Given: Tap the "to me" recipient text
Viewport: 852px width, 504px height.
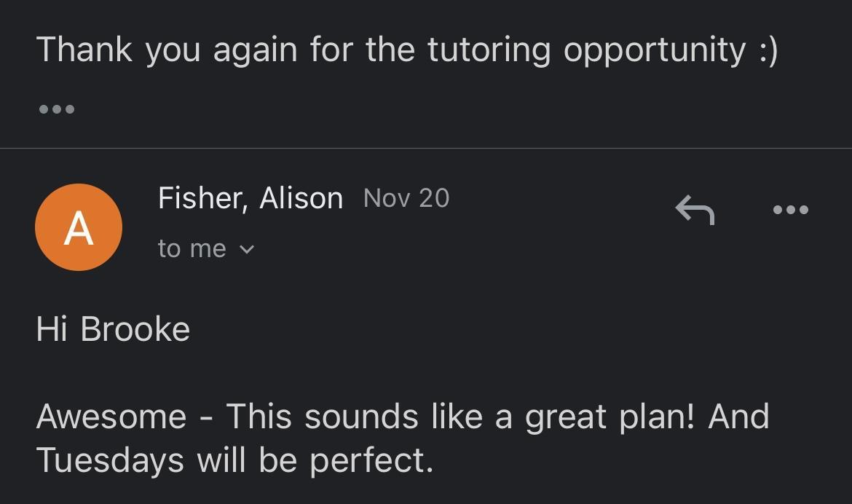Looking at the screenshot, I should pos(192,249).
